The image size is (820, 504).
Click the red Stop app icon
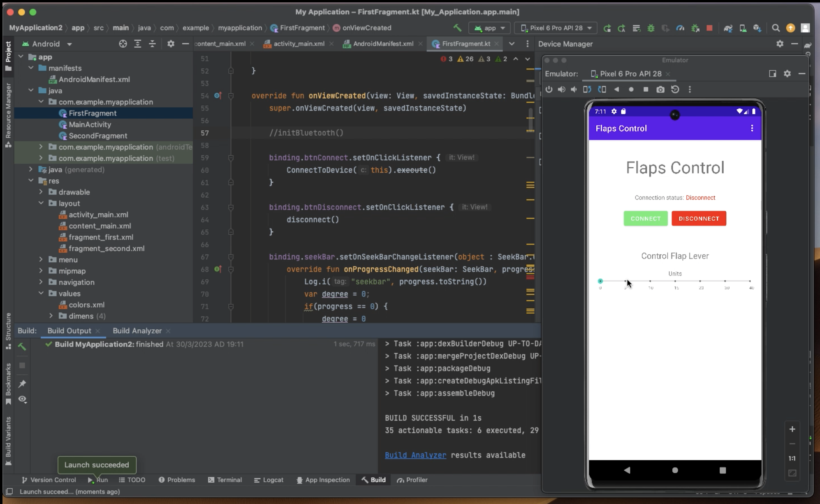tap(709, 28)
